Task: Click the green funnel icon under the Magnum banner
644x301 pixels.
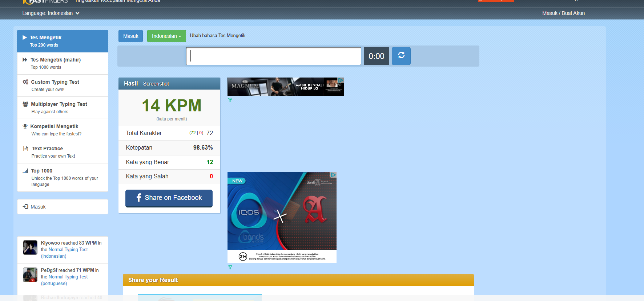Action: [x=230, y=100]
